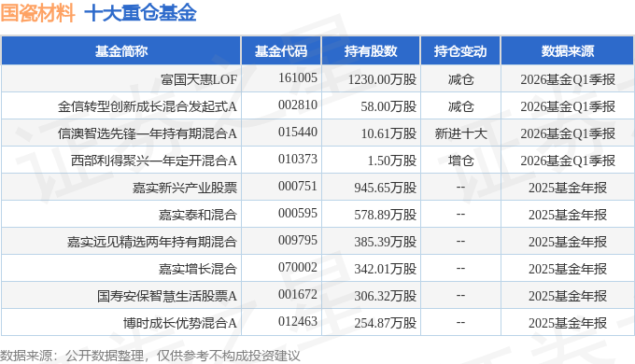The height and width of the screenshot is (364, 635).
Task: Click fund name 西部利得聚兴一年定开混合A
Action: pos(154,161)
